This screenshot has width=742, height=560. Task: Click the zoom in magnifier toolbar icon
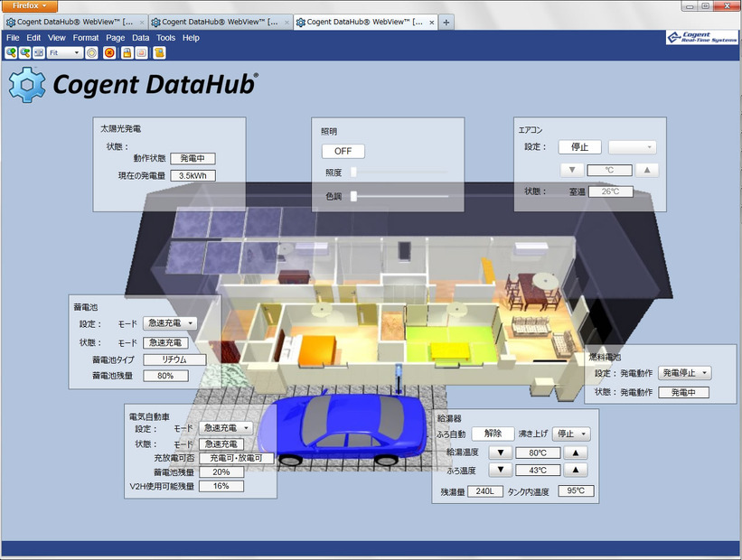[x=11, y=53]
